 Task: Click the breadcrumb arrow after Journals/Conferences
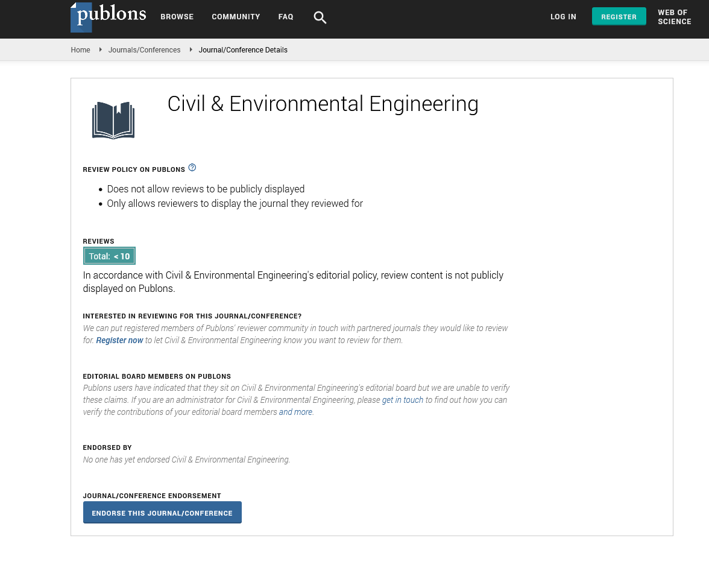point(191,49)
